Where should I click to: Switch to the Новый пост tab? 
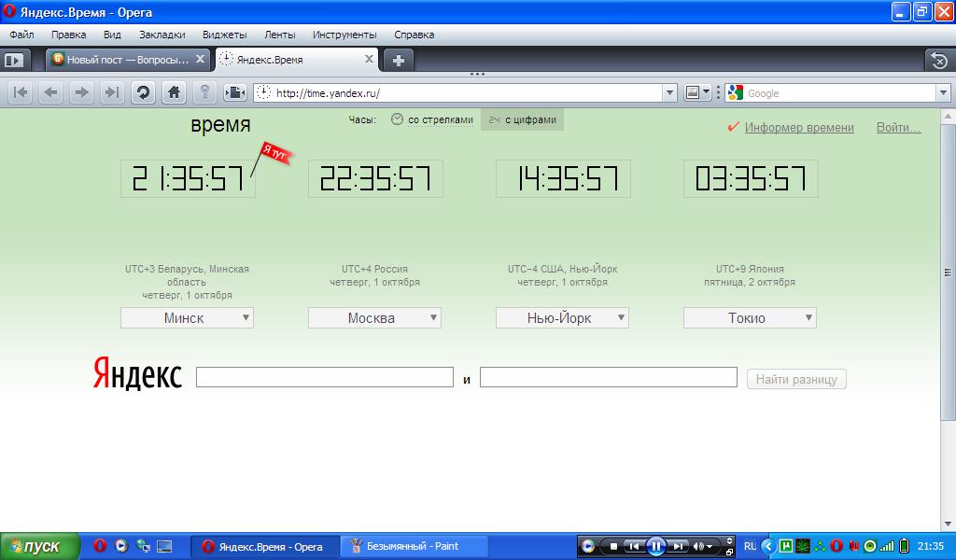[127, 60]
